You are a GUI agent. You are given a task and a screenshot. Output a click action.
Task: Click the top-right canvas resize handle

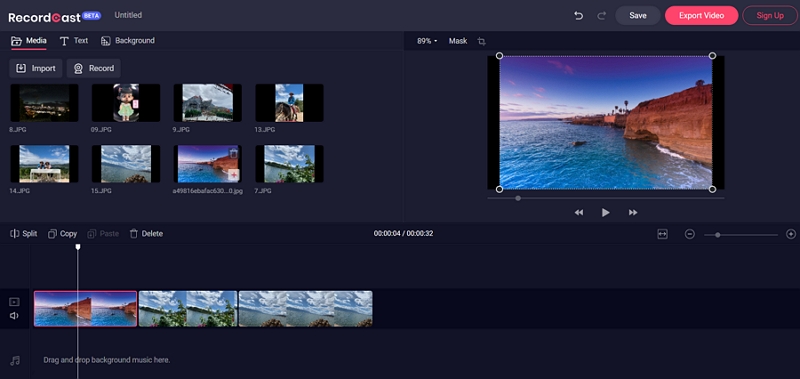pos(712,56)
